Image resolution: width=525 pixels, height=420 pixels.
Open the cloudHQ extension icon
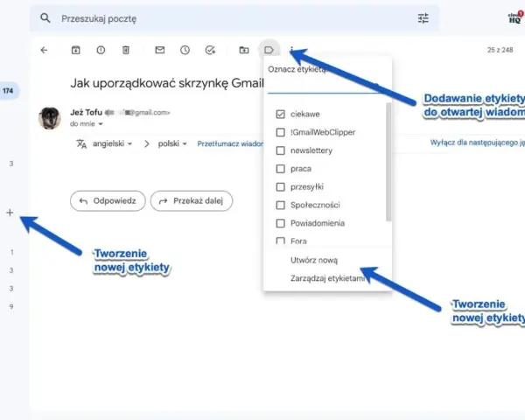pos(515,17)
